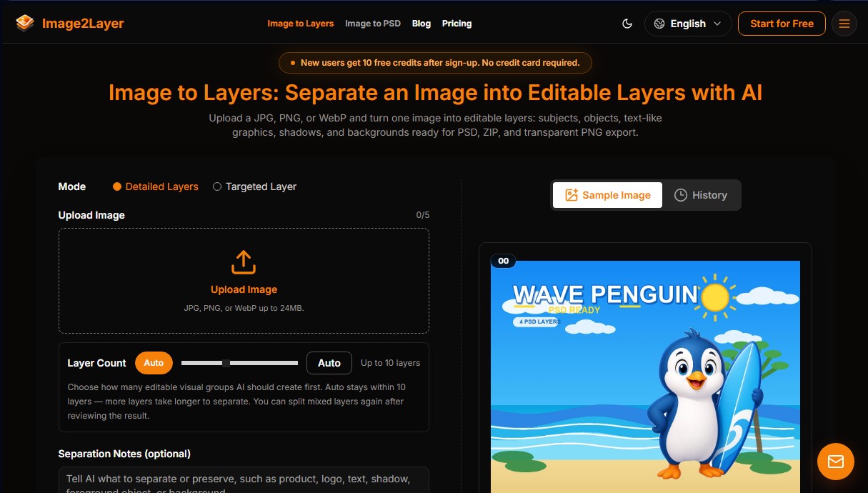The width and height of the screenshot is (868, 493).
Task: Click the 00 badge on sample image
Action: [504, 261]
